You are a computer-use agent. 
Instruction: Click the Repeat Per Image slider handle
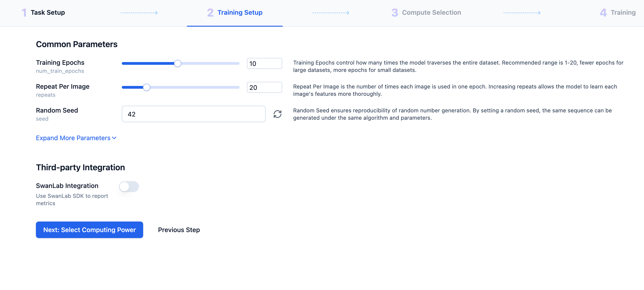(x=147, y=87)
